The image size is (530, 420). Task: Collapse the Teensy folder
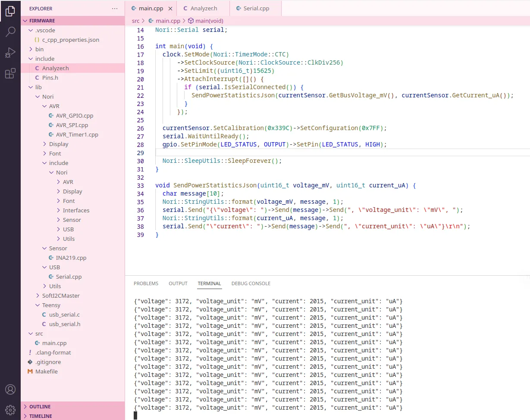[51, 305]
